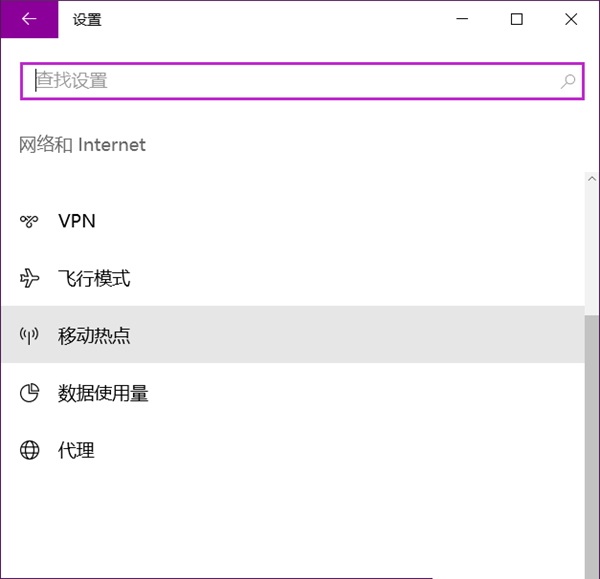Click the data usage pie icon
Viewport: 600px width, 579px height.
pos(29,393)
